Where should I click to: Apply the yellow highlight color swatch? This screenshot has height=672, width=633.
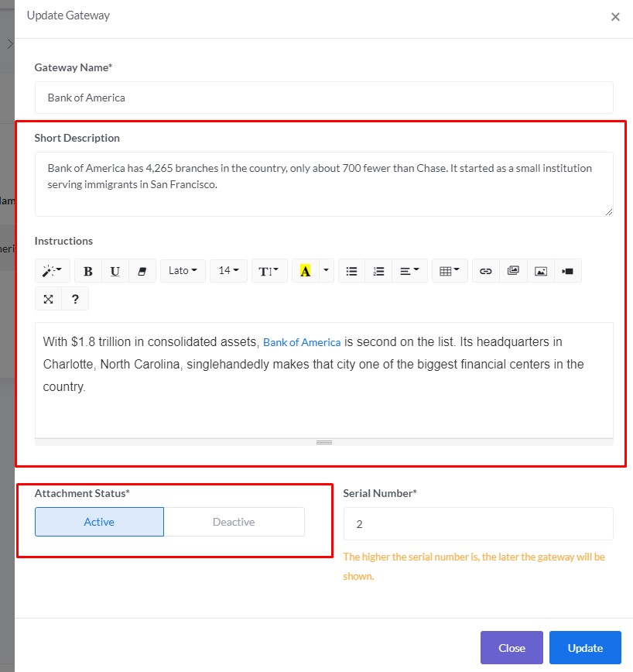point(305,271)
